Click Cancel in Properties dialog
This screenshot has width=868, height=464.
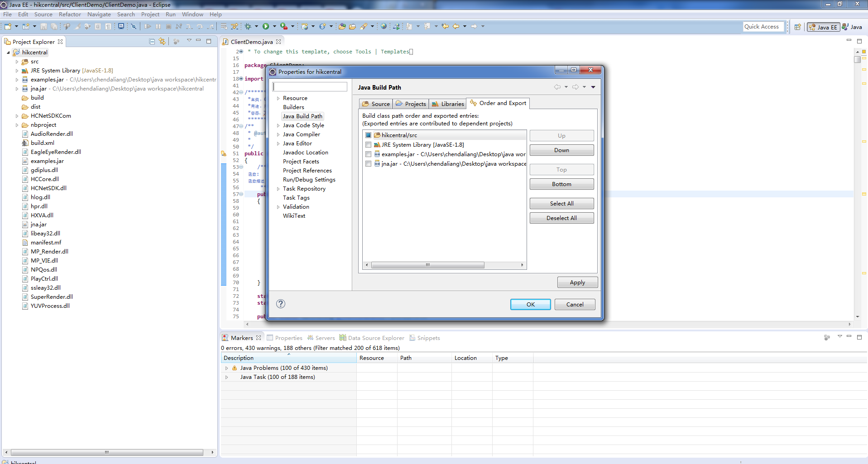pyautogui.click(x=575, y=305)
